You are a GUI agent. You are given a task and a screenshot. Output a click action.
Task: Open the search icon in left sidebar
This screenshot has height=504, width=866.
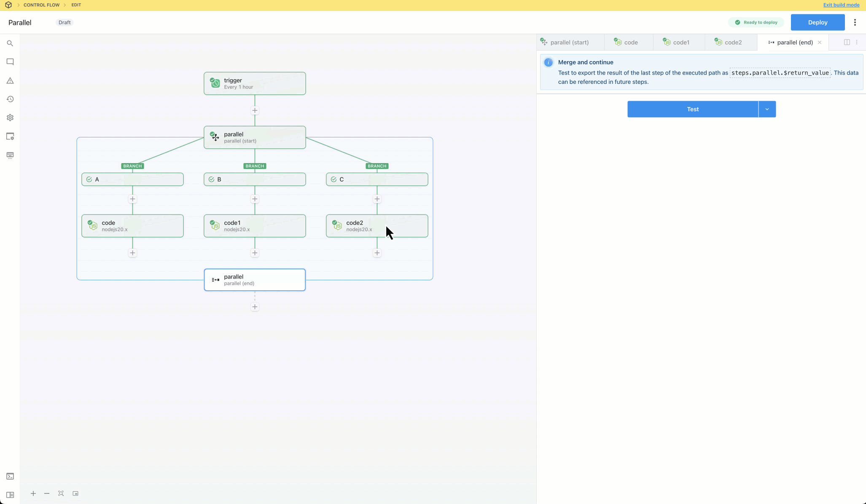tap(10, 43)
